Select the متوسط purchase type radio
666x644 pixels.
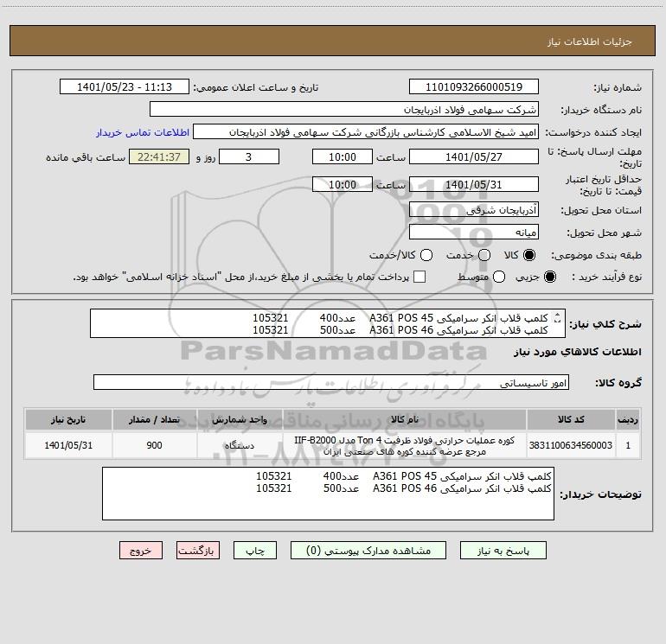pos(499,277)
